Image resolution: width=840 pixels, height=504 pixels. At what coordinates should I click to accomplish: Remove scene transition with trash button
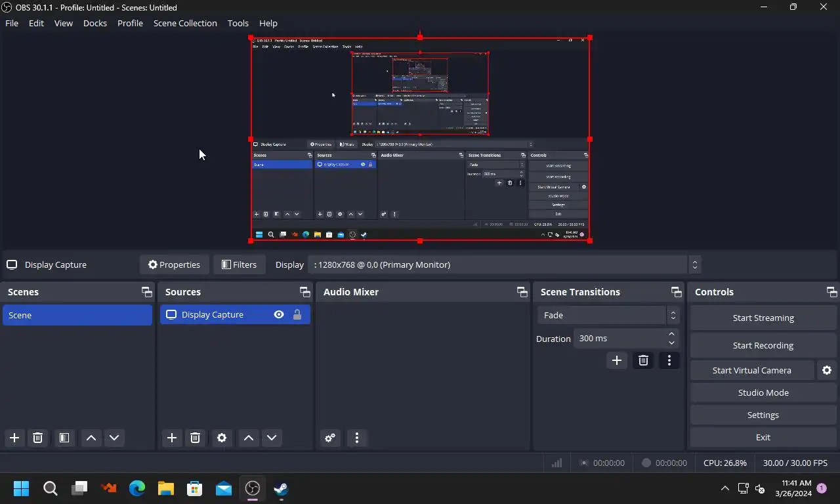643,360
